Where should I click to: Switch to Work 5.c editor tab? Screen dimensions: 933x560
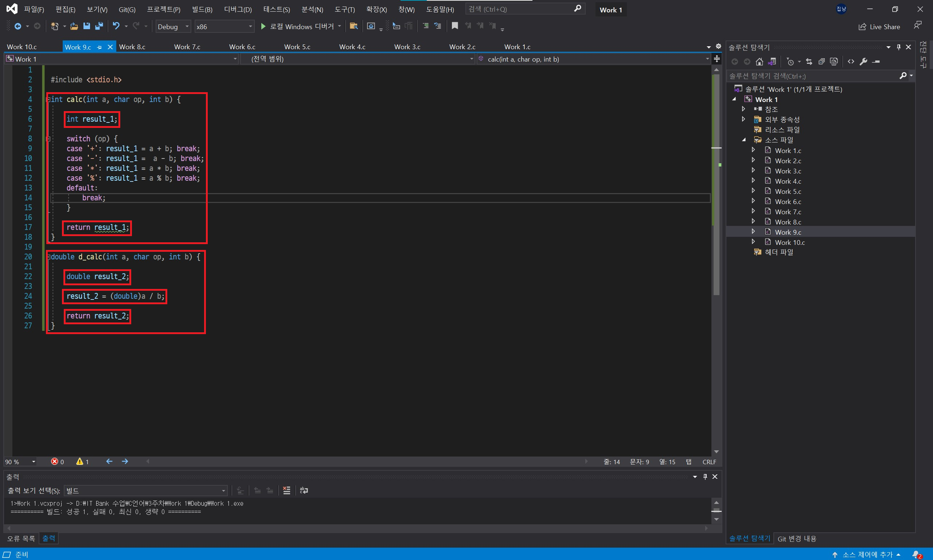click(297, 47)
